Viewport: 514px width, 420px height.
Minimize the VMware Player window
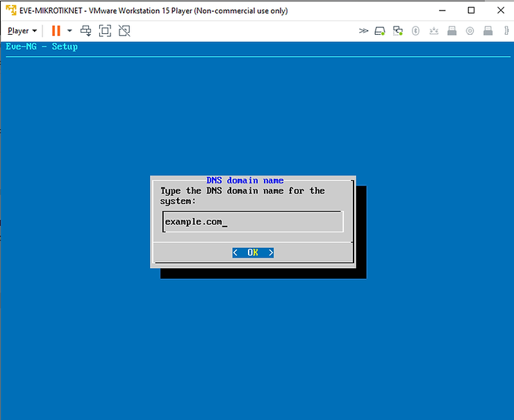tap(442, 10)
